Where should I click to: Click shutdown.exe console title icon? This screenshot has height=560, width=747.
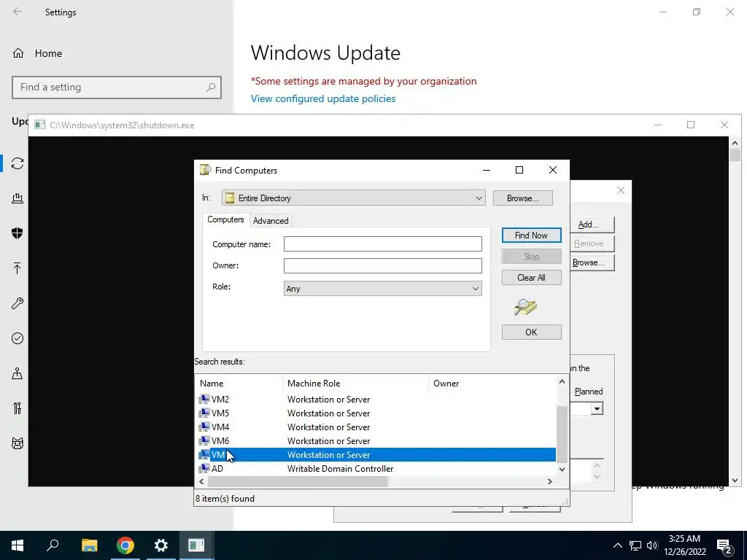pos(39,125)
